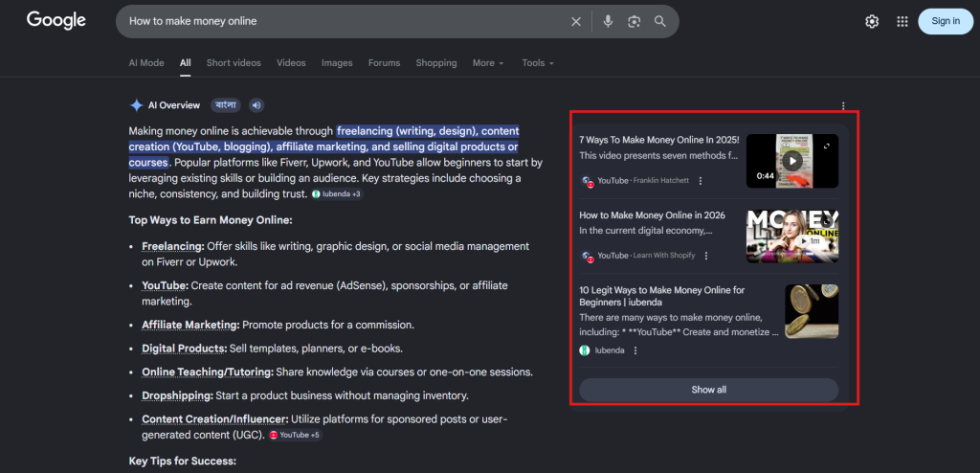Image resolution: width=980 pixels, height=473 pixels.
Task: Click the Sign in button
Action: click(945, 21)
